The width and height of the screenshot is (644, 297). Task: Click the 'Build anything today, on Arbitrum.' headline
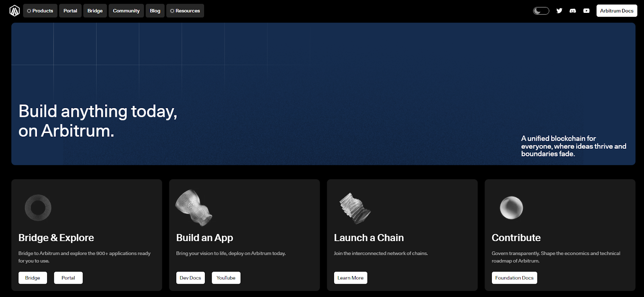98,121
